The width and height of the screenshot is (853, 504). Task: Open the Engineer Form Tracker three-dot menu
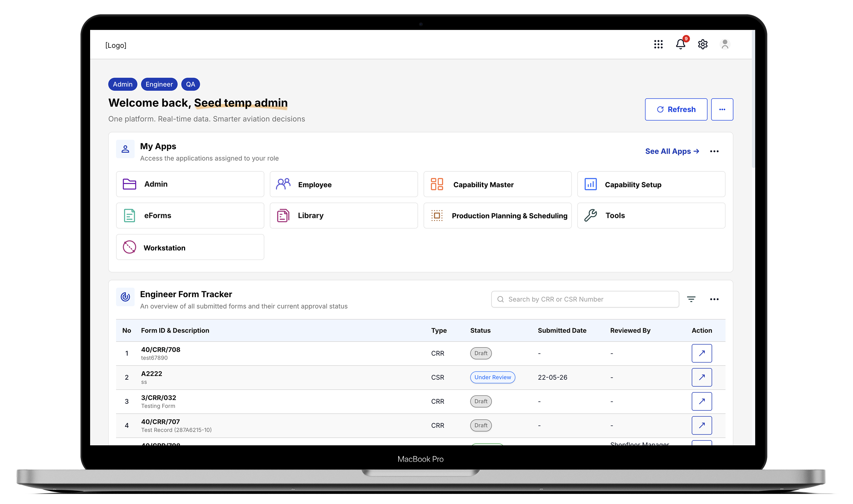pyautogui.click(x=714, y=299)
